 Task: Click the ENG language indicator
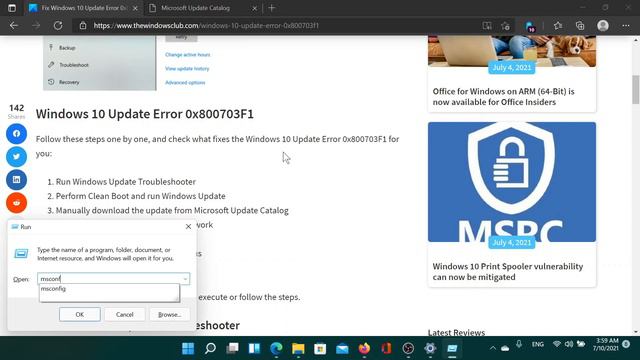tap(538, 344)
